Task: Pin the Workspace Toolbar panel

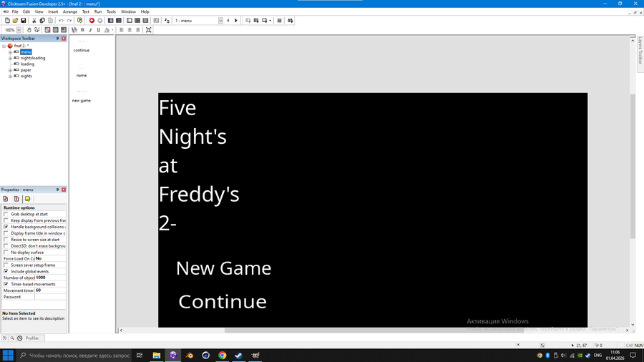Action: pyautogui.click(x=57, y=39)
